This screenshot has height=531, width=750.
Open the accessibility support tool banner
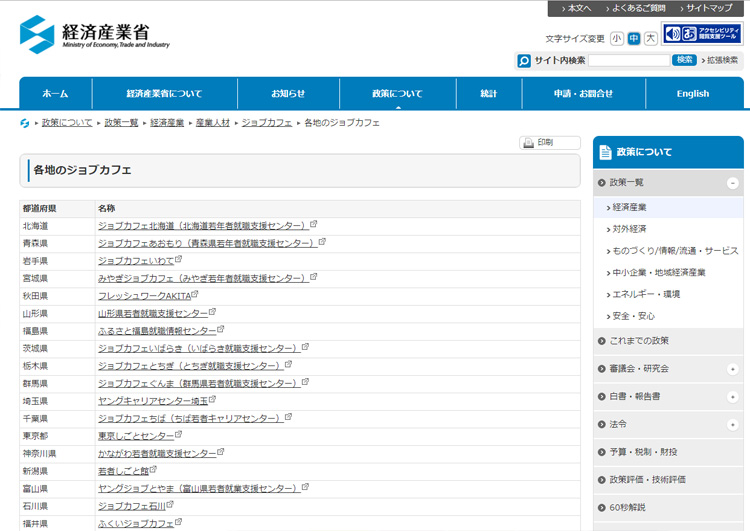pos(702,33)
